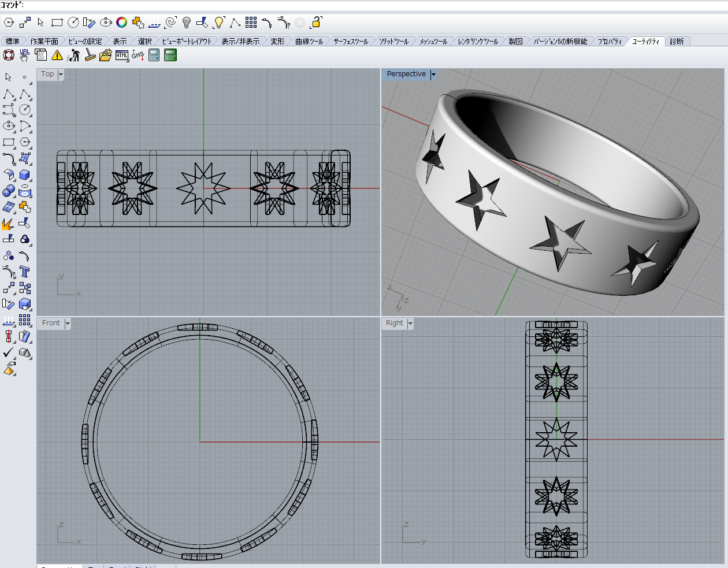Switch to the 製図 tab
The height and width of the screenshot is (568, 728).
pos(516,42)
